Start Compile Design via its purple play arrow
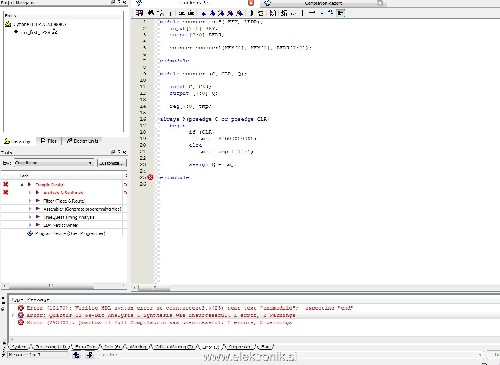Screen dimensions: 500x365 (x=30, y=184)
